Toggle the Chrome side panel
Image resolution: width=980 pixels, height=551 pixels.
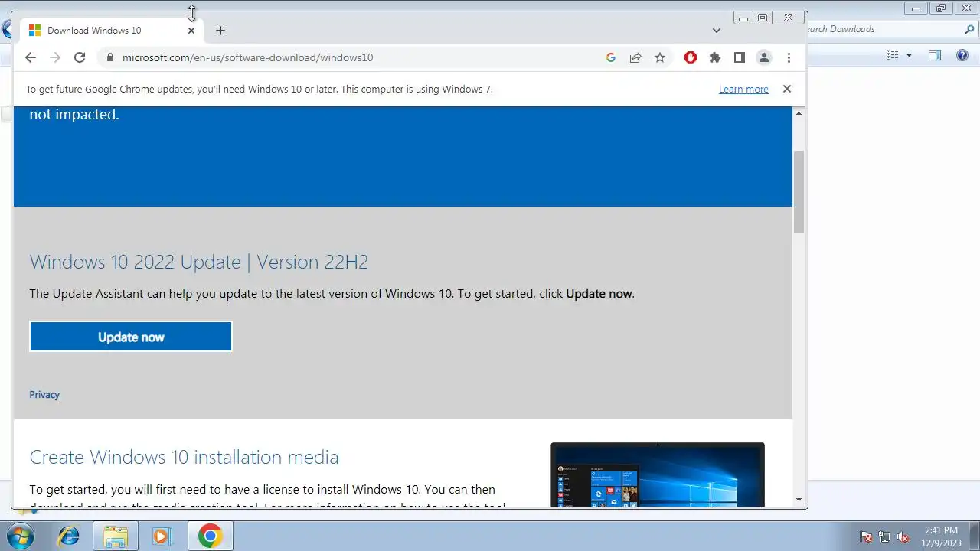(740, 57)
